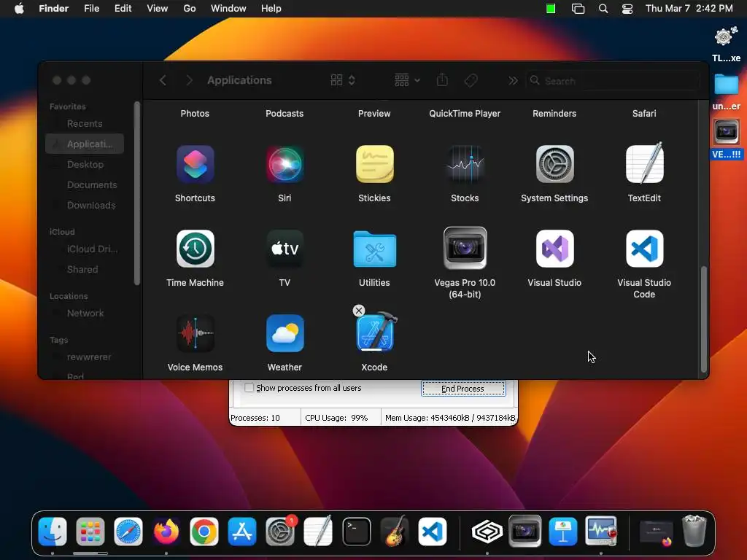Click the Preview label in Applications
Image resolution: width=747 pixels, height=560 pixels.
coord(374,113)
